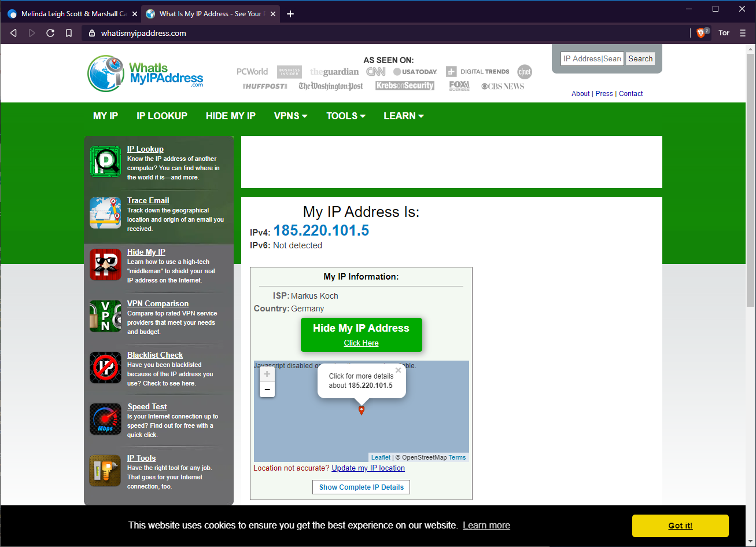This screenshot has height=547, width=756.
Task: Close the Melinda Leigh Scott tab
Action: pos(134,14)
